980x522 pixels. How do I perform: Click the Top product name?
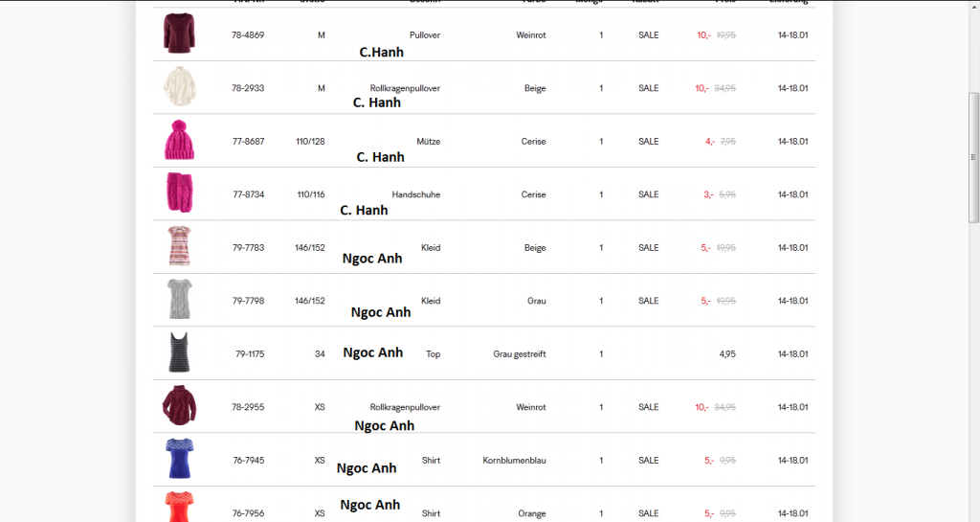pyautogui.click(x=433, y=354)
